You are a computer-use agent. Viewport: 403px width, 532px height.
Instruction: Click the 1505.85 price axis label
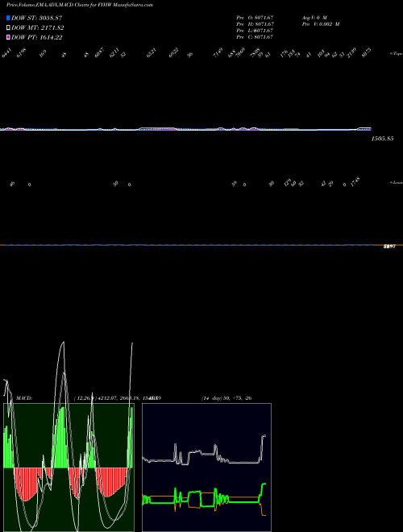click(382, 139)
